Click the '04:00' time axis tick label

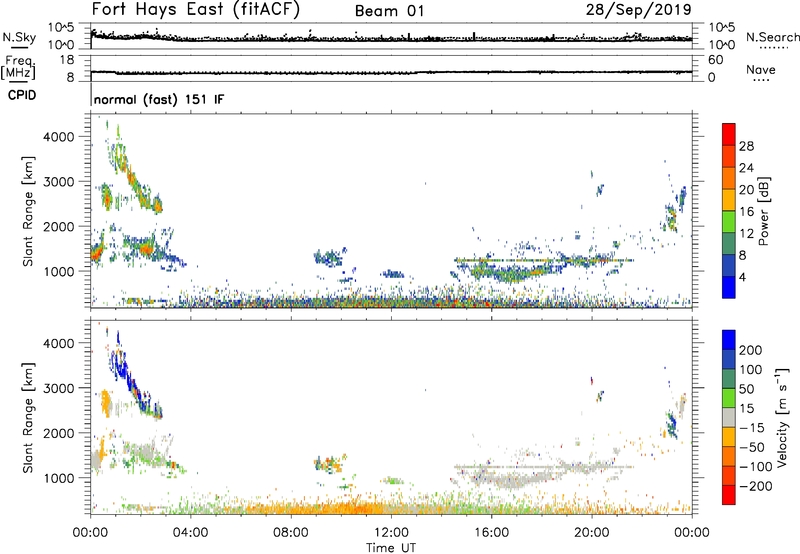(x=191, y=533)
